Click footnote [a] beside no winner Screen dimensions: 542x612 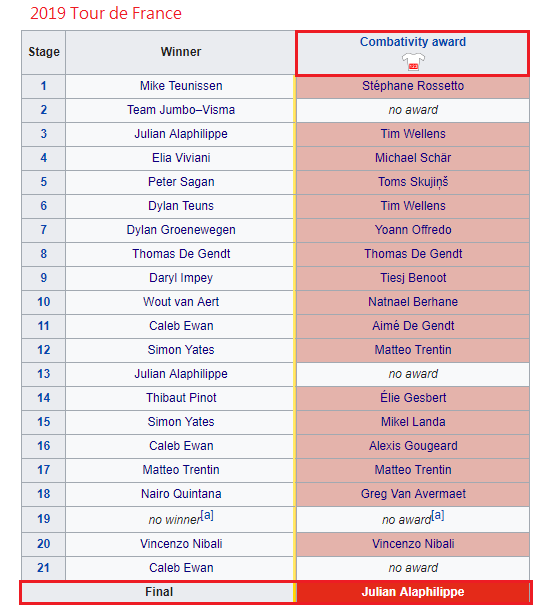(207, 515)
